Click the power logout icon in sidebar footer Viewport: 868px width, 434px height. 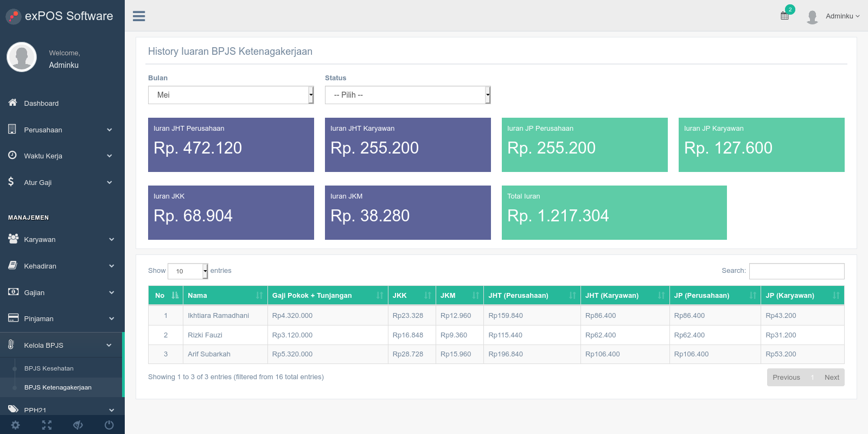click(x=109, y=425)
